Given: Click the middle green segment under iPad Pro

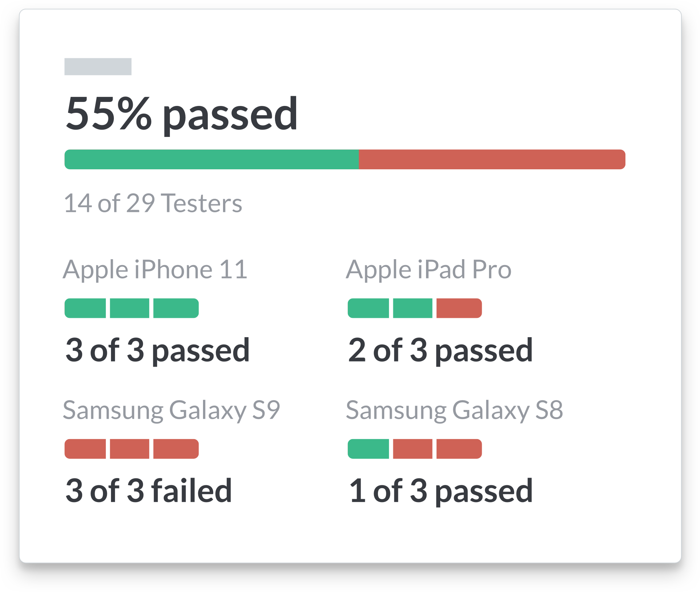Looking at the screenshot, I should coord(413,308).
